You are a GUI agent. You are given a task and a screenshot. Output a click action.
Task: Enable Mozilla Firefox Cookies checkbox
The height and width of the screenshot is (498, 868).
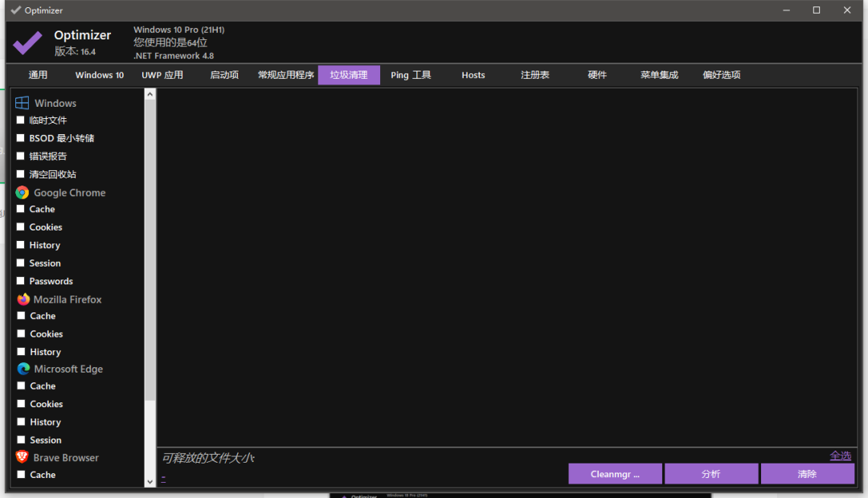[21, 333]
